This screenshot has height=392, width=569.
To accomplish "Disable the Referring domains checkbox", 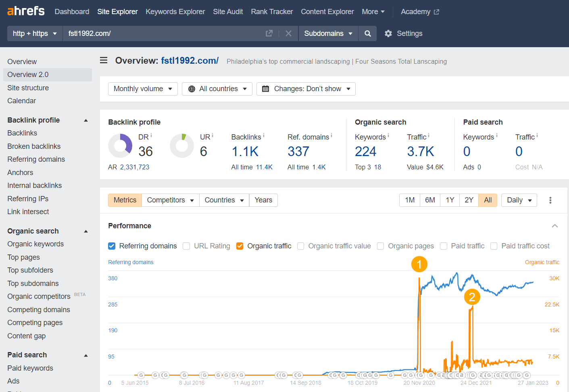I will pyautogui.click(x=111, y=246).
